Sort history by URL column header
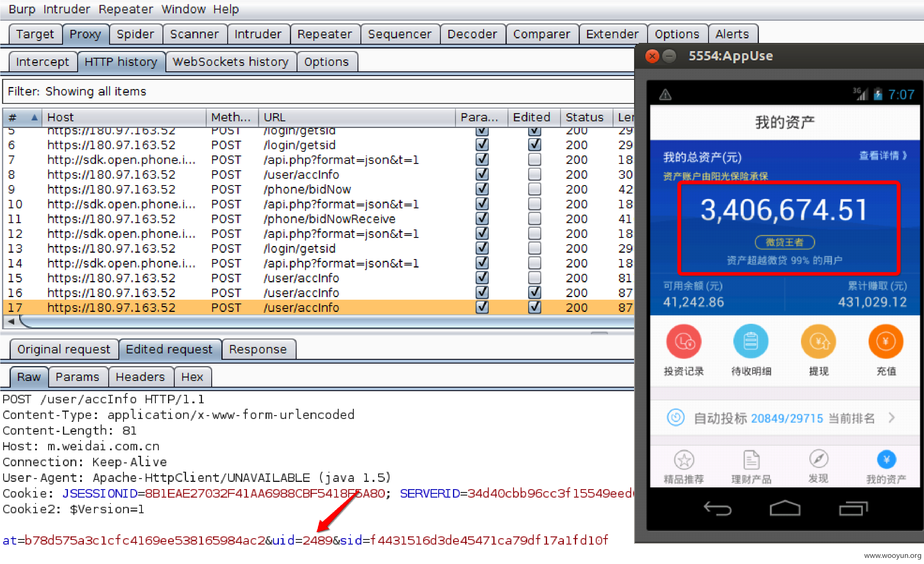This screenshot has width=924, height=564. (x=357, y=117)
